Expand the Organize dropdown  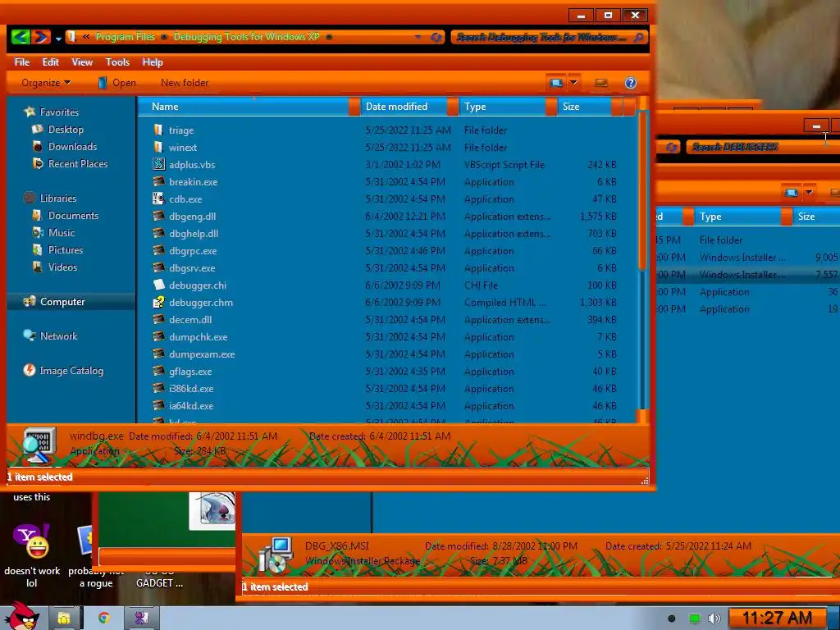click(x=46, y=83)
